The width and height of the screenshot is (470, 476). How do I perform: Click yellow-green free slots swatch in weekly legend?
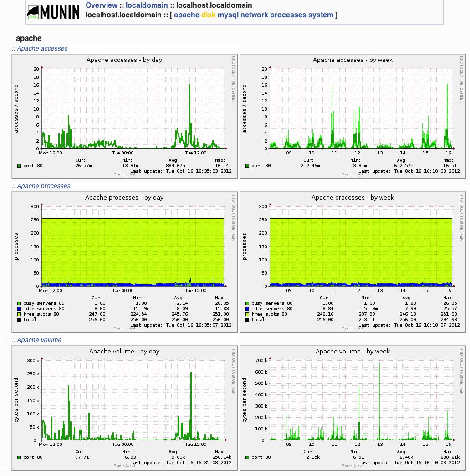pos(247,314)
